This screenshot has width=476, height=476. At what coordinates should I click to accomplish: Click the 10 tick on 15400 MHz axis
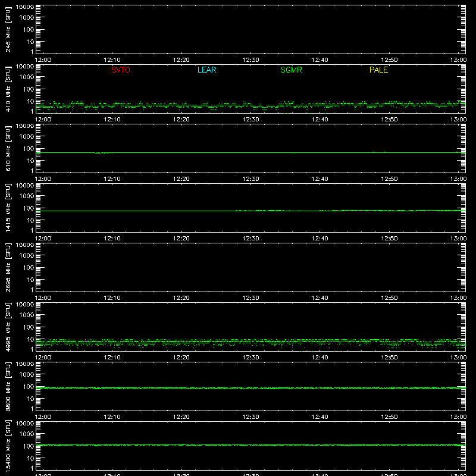click(x=30, y=458)
